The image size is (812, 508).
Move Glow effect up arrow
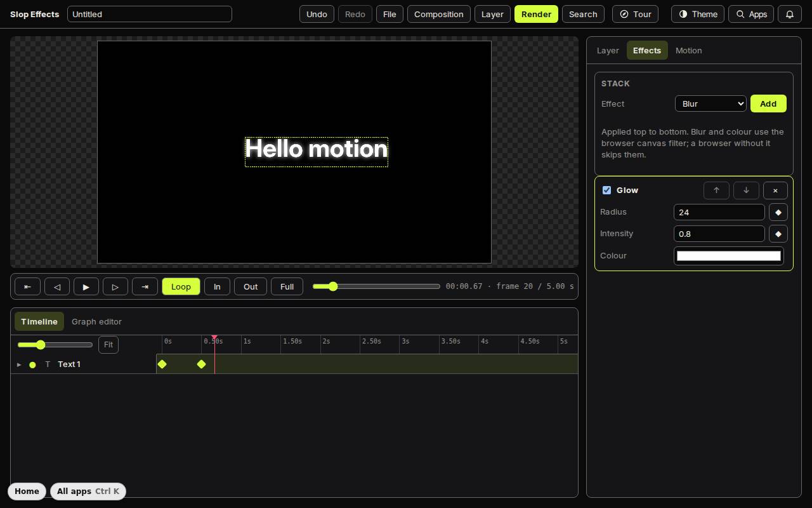716,190
